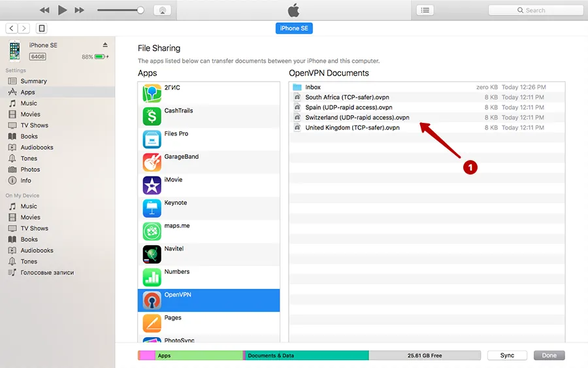
Task: Eject the iPhone SE
Action: [x=105, y=45]
